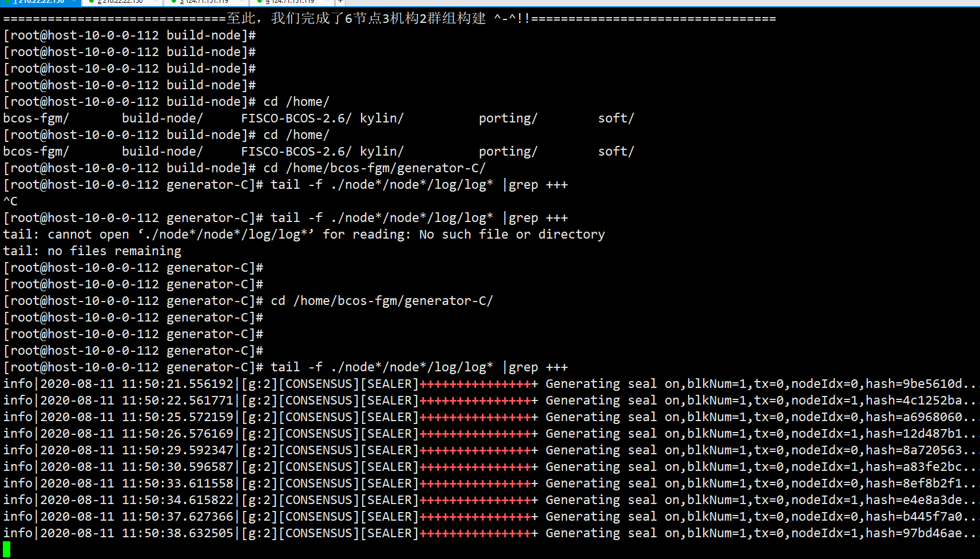980x559 pixels.
Task: Click the 'tail: no files remaining' line
Action: click(x=92, y=251)
